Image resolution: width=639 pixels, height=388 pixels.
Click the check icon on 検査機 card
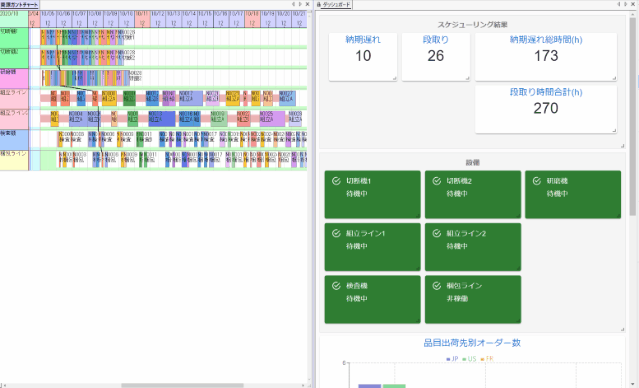point(336,286)
